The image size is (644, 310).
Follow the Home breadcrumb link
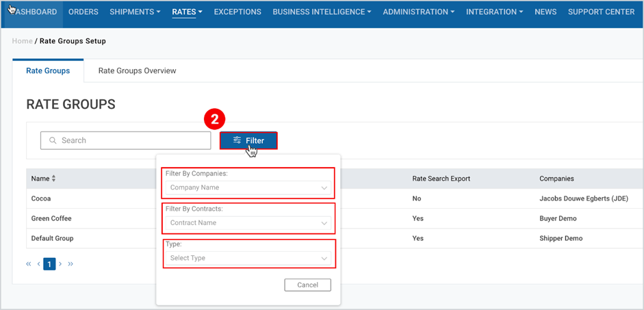tap(22, 41)
